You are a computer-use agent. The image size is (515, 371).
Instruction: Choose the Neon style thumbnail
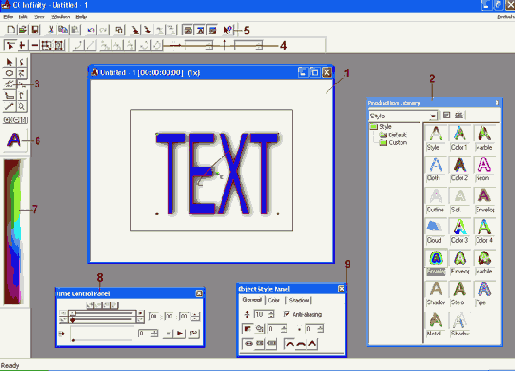click(484, 169)
